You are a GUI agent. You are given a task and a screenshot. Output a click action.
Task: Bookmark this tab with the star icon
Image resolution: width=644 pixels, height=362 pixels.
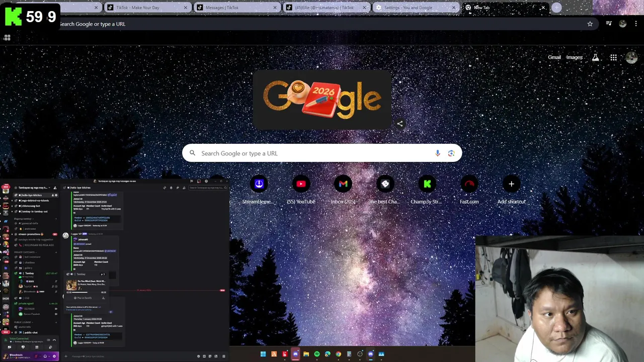point(590,24)
